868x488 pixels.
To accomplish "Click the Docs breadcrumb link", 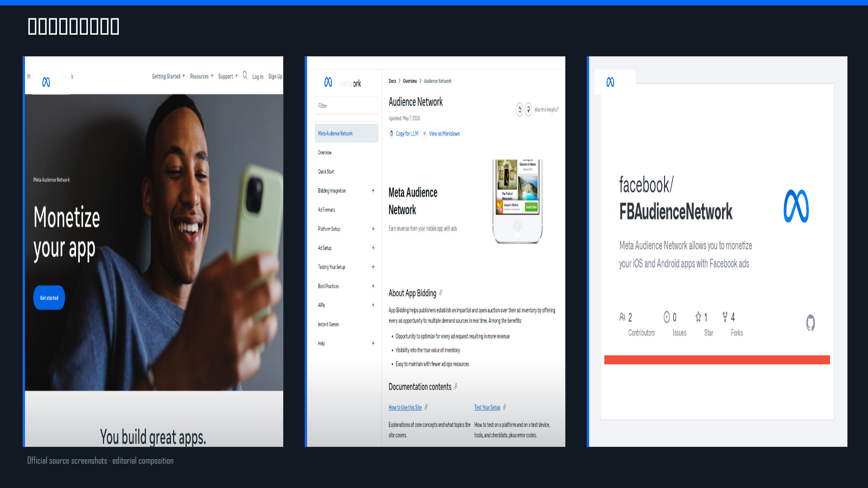I will [x=392, y=81].
